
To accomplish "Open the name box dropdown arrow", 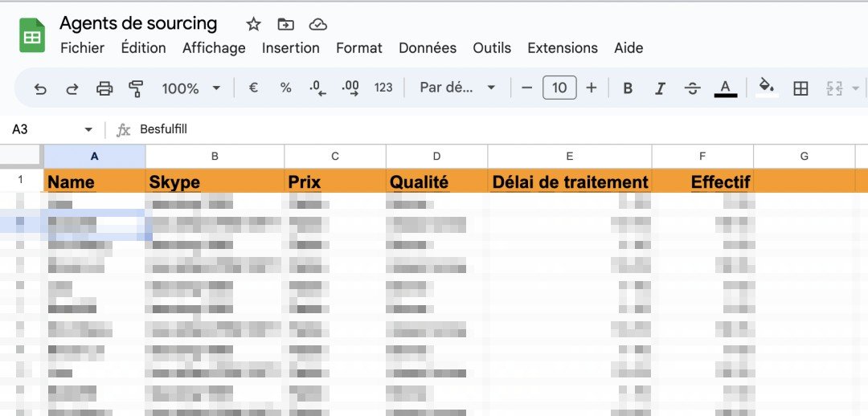I will click(88, 129).
